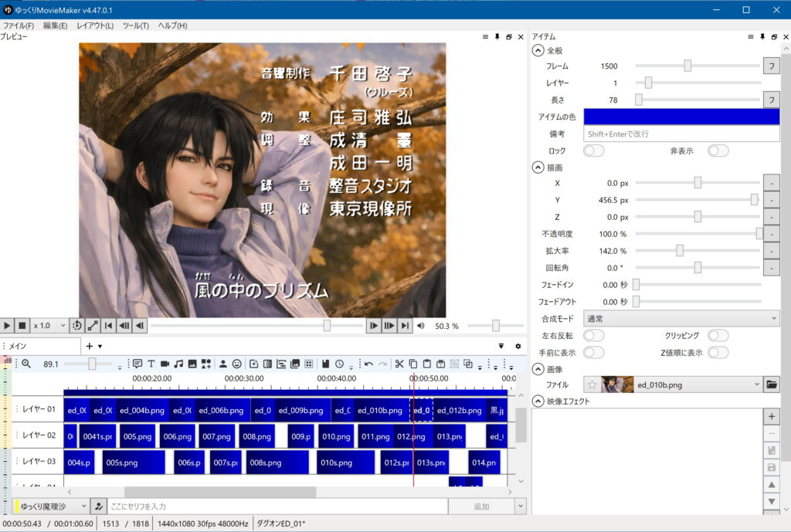Click the add video item camera icon
This screenshot has width=791, height=532.
point(165,364)
